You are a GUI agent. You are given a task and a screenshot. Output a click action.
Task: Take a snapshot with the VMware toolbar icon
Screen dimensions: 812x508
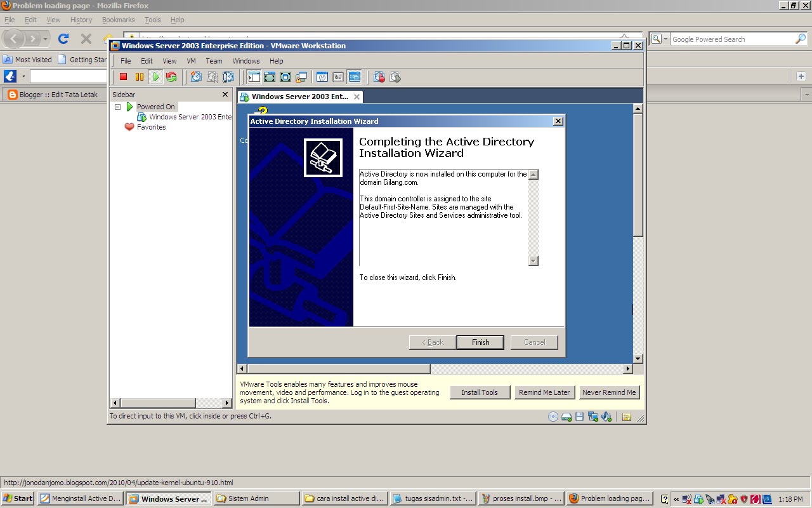point(196,77)
